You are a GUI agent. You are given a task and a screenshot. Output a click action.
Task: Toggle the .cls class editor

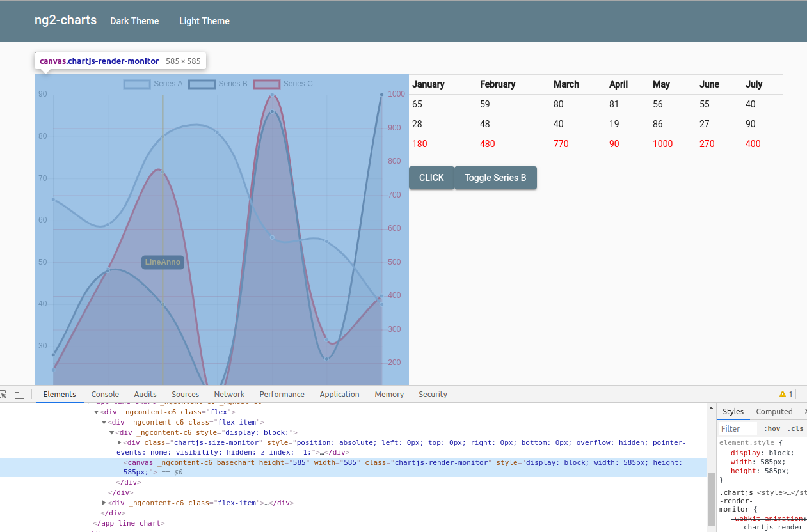(x=795, y=428)
